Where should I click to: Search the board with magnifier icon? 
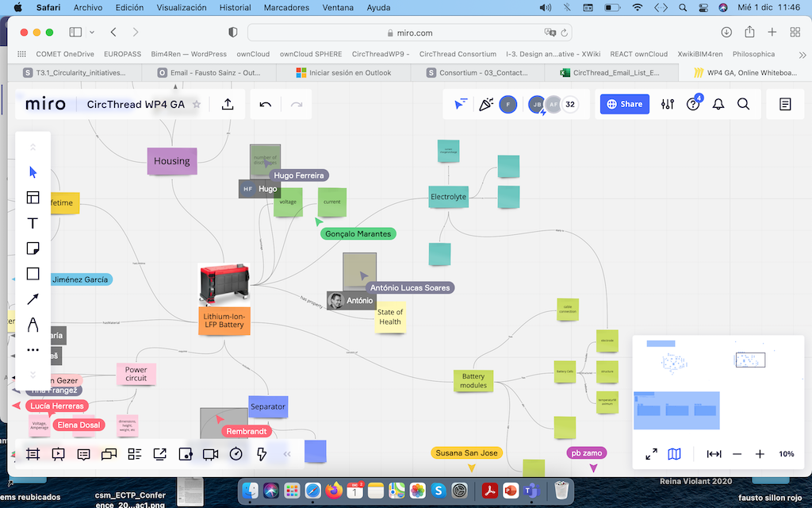pos(744,104)
